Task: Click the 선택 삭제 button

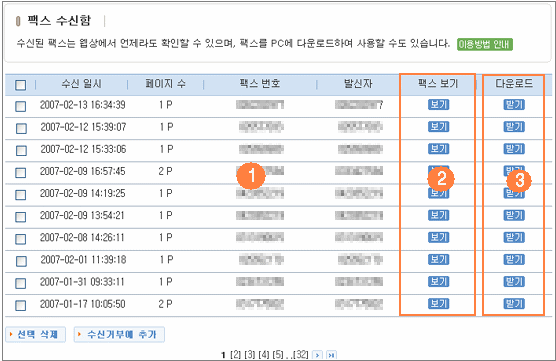Action: (x=36, y=334)
